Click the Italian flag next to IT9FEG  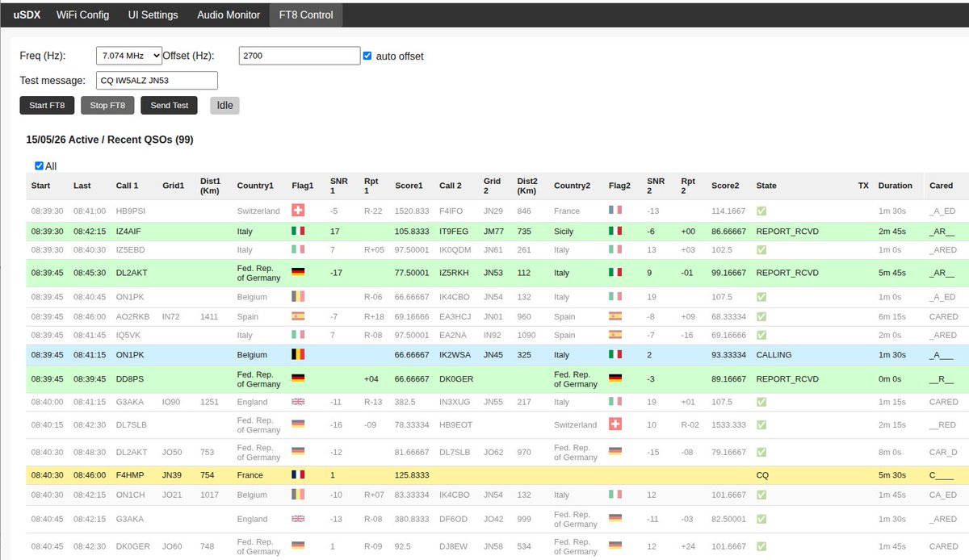pyautogui.click(x=615, y=231)
